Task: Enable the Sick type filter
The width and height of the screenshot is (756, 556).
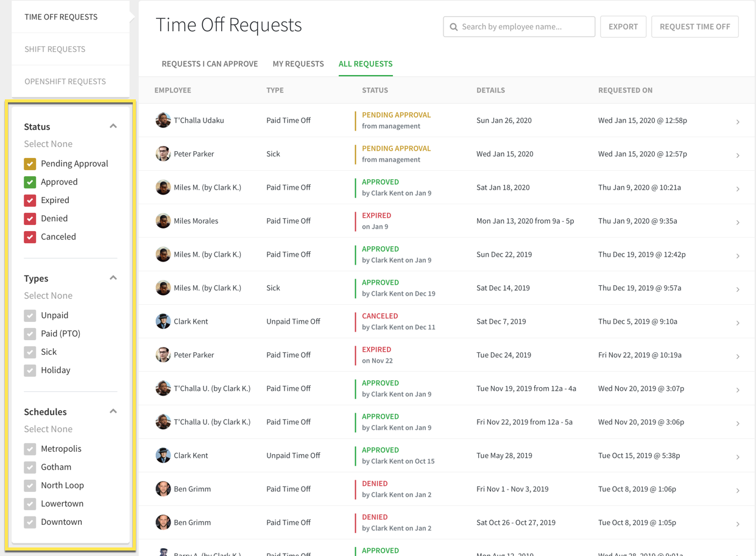Action: point(30,352)
